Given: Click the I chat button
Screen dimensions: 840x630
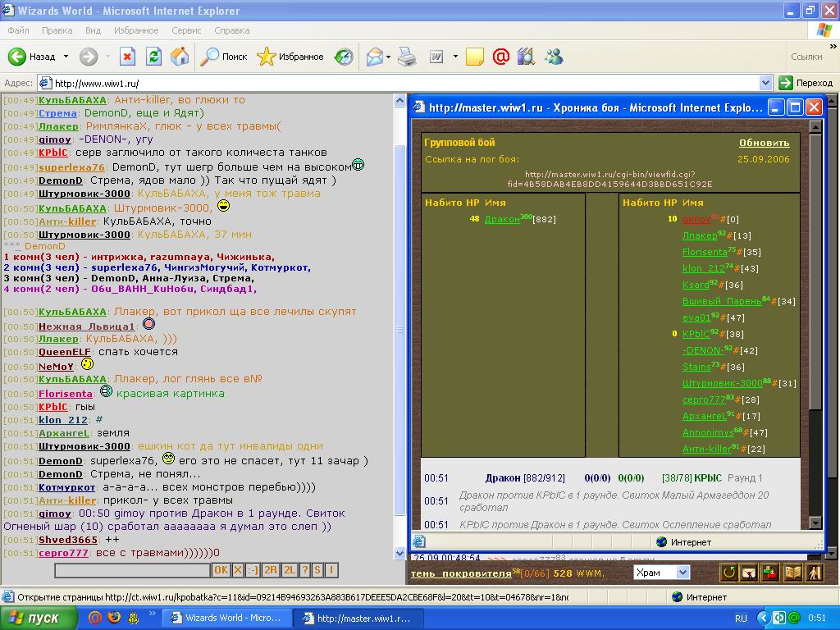Looking at the screenshot, I should point(331,570).
